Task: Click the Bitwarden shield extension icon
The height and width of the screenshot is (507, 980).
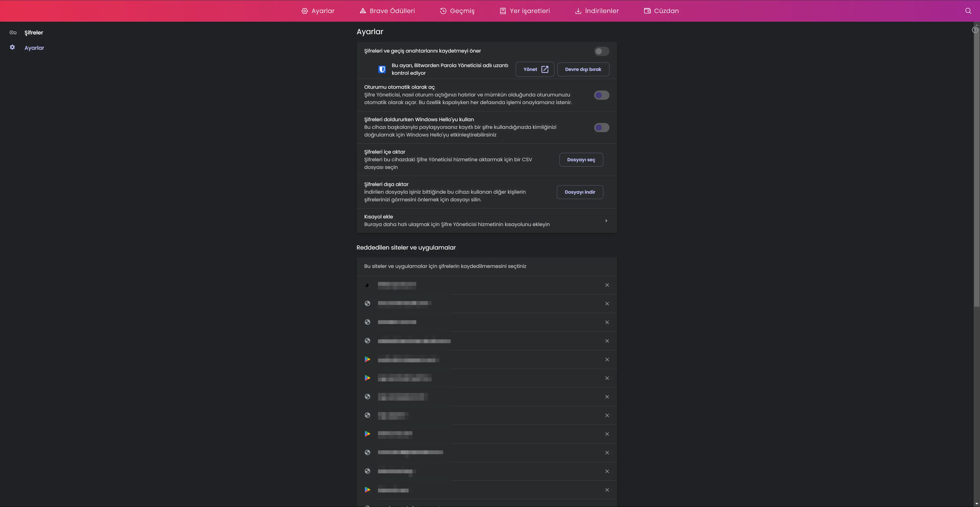Action: [x=382, y=69]
